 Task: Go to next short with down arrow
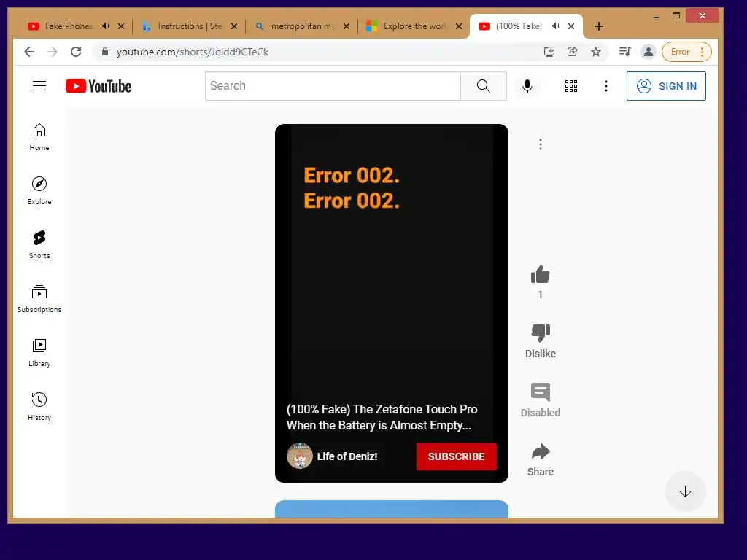[x=685, y=491]
